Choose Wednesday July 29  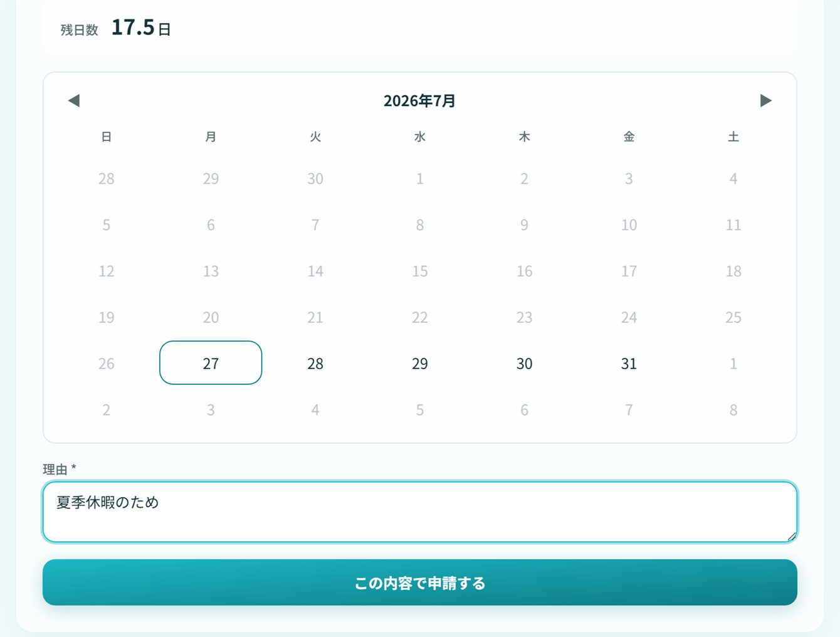[420, 363]
